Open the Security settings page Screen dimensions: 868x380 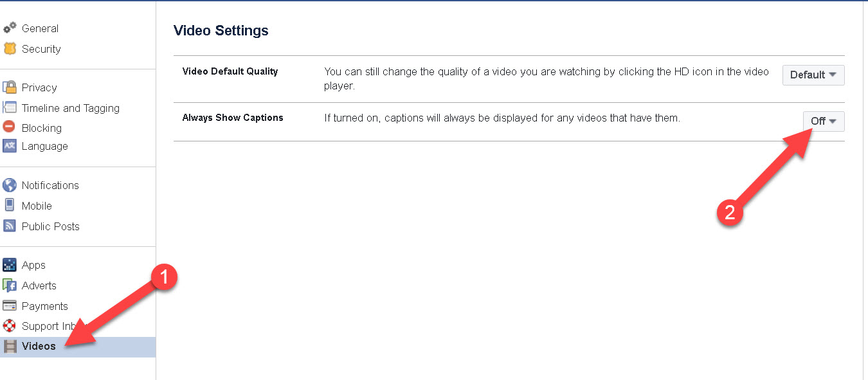click(x=41, y=49)
